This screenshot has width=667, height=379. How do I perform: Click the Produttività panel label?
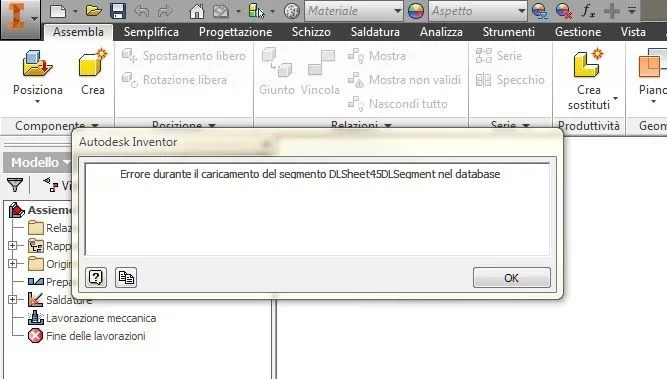click(x=589, y=126)
